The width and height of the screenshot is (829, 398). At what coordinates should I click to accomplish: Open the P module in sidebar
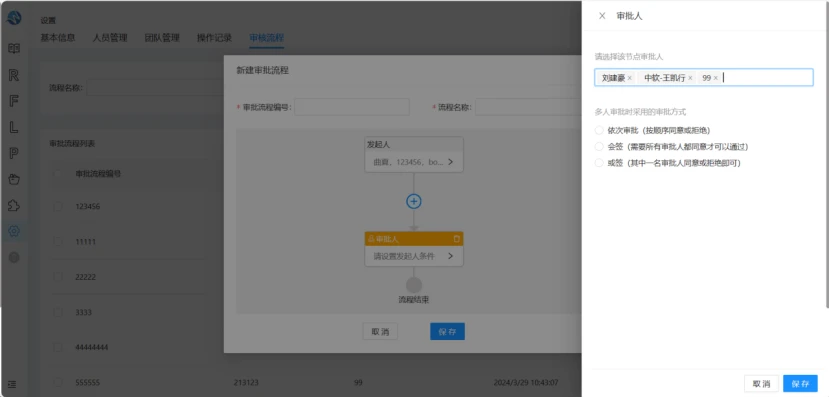click(14, 153)
